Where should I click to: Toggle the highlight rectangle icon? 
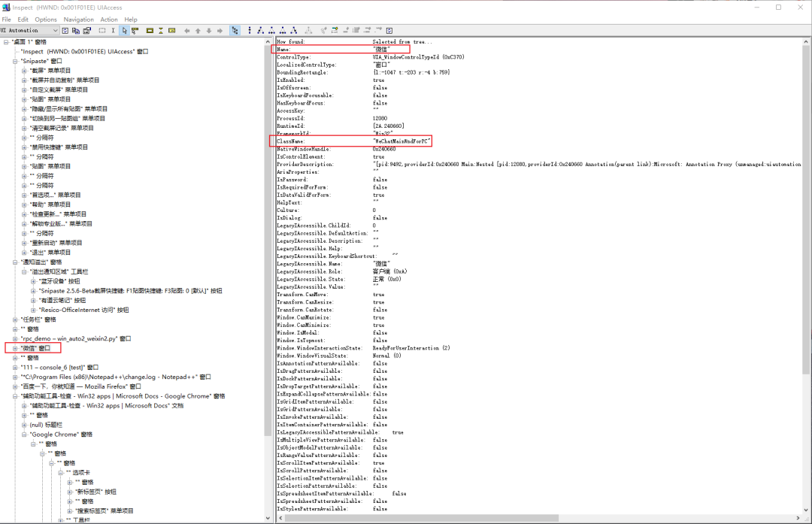click(149, 30)
